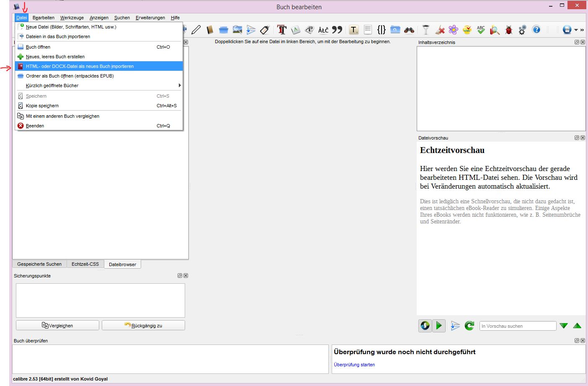Select 'HTML- oder DOCX-Datei als neues Buch importieren'
Screen dimensions: 588x386
pos(99,66)
